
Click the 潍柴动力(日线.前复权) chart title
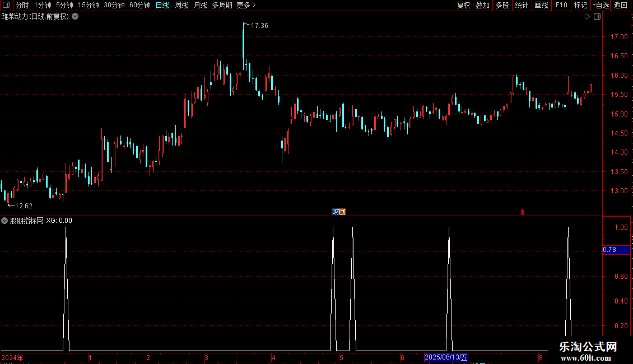tap(35, 17)
